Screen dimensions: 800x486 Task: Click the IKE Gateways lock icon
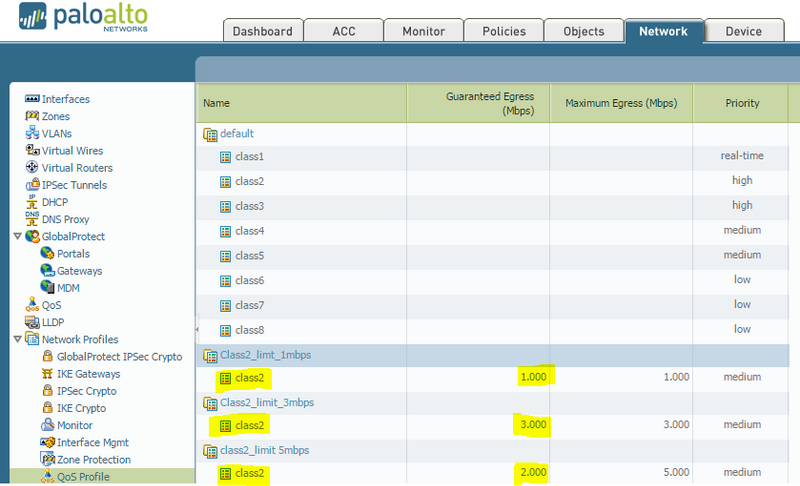[47, 374]
